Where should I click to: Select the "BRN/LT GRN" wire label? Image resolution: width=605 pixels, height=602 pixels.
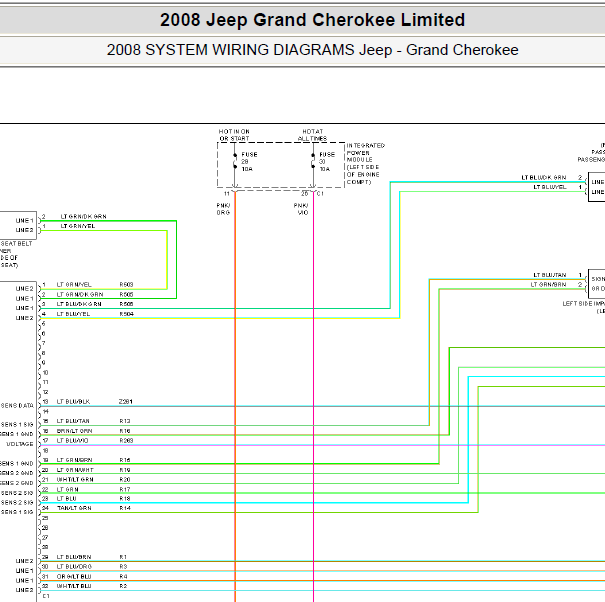(74, 431)
